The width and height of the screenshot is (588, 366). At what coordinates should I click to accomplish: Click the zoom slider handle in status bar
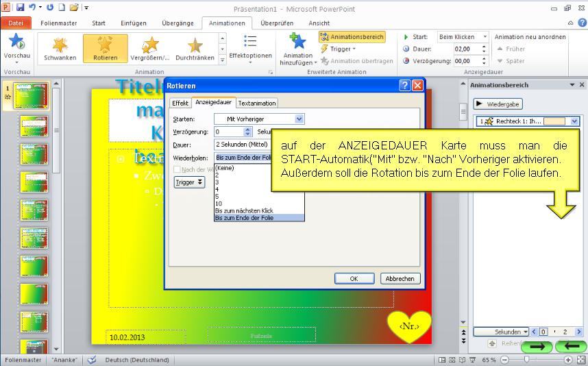coord(526,360)
